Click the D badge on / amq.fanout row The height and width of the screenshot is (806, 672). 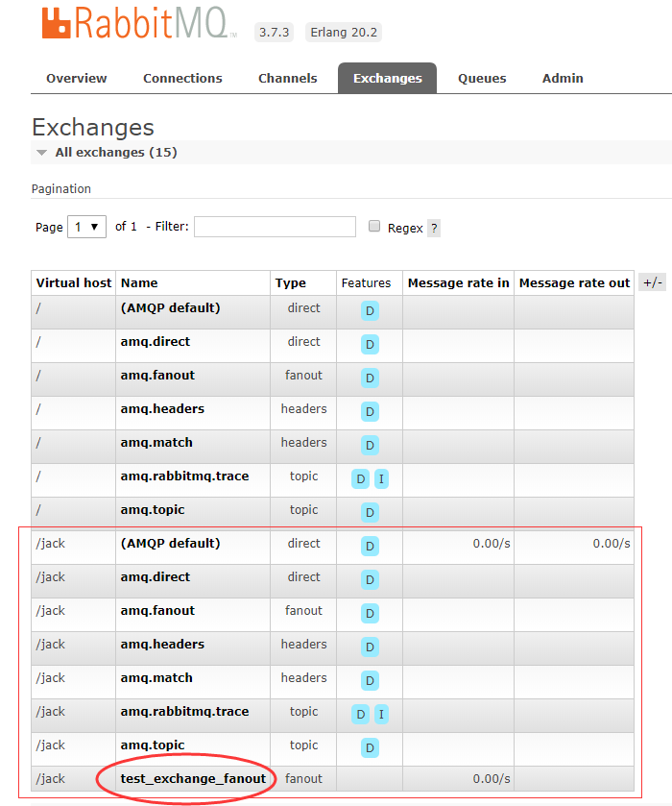click(370, 379)
